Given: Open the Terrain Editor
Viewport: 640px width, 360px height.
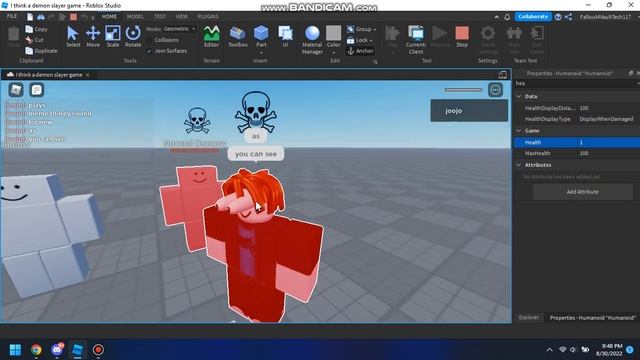Looking at the screenshot, I should 211,37.
